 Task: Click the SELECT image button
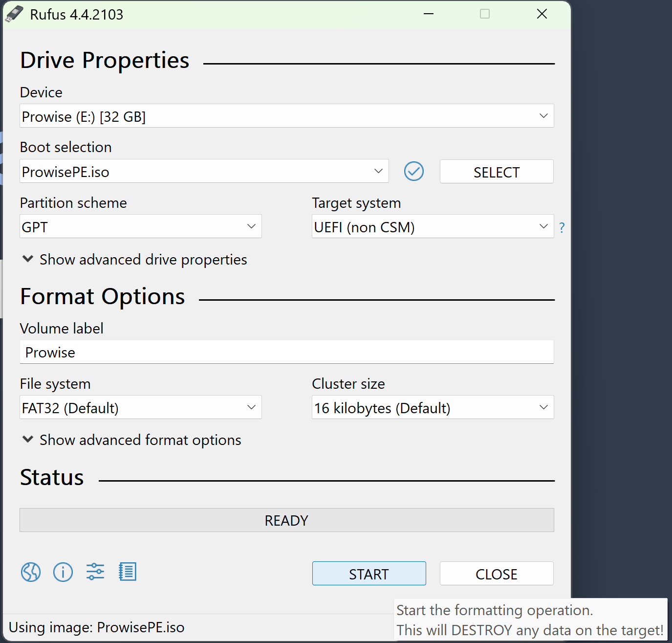tap(496, 172)
